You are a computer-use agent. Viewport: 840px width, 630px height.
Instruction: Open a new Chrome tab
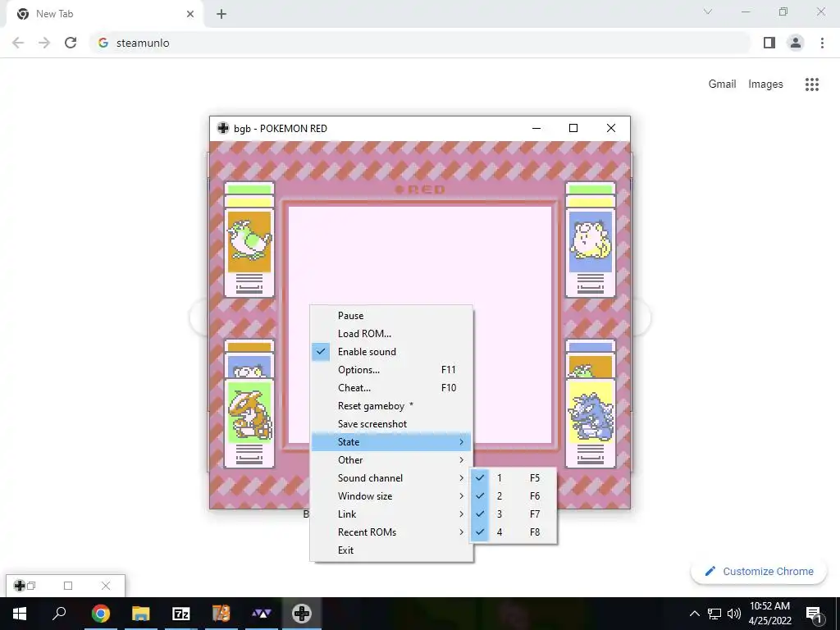(221, 14)
